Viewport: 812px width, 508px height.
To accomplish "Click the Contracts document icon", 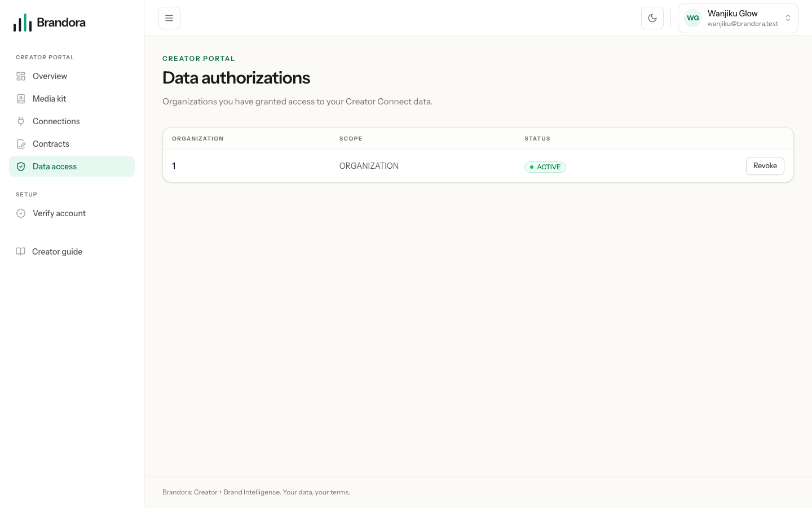I will (21, 144).
